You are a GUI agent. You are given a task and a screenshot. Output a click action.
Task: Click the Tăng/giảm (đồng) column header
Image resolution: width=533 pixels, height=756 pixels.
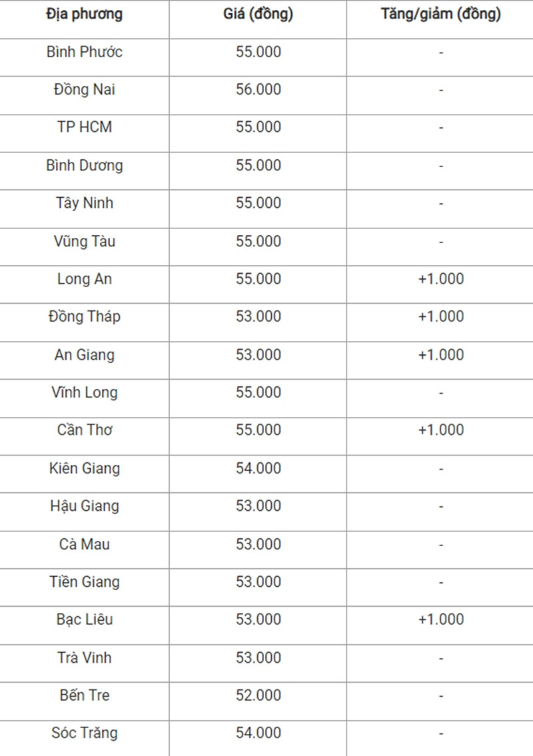point(441,14)
